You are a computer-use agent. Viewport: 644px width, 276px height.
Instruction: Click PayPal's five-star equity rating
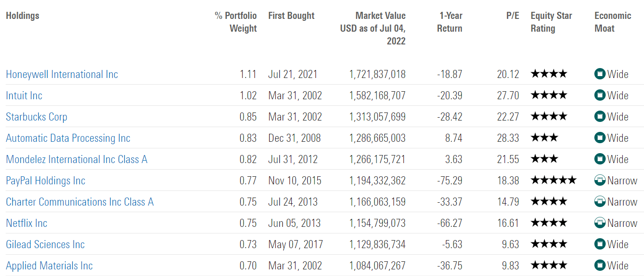pos(553,181)
